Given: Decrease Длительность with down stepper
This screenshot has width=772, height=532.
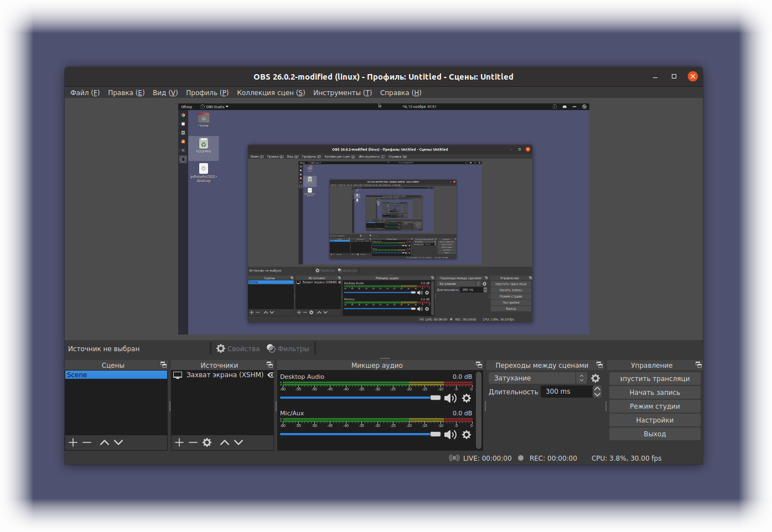Looking at the screenshot, I should coord(597,395).
